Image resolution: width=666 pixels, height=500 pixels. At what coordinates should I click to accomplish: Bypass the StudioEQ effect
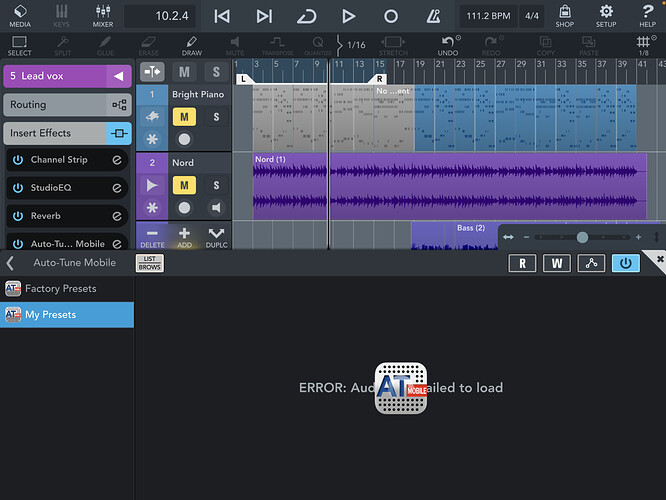point(18,188)
